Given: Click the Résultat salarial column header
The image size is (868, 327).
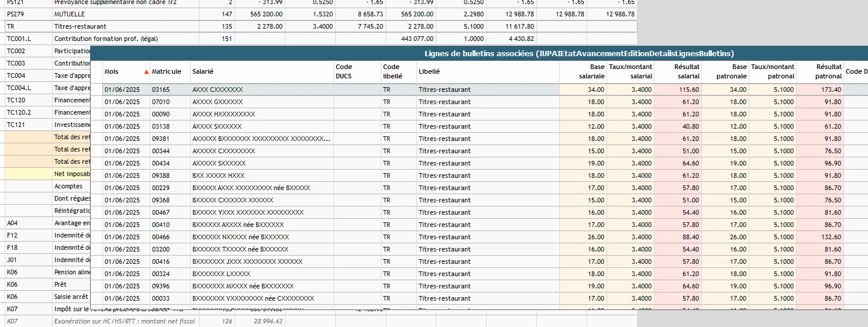Looking at the screenshot, I should (678, 71).
